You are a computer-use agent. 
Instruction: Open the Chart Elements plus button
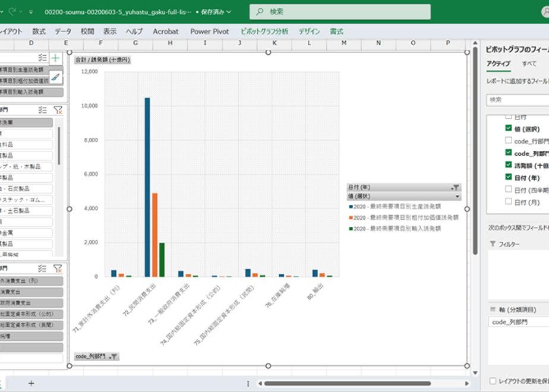55,58
